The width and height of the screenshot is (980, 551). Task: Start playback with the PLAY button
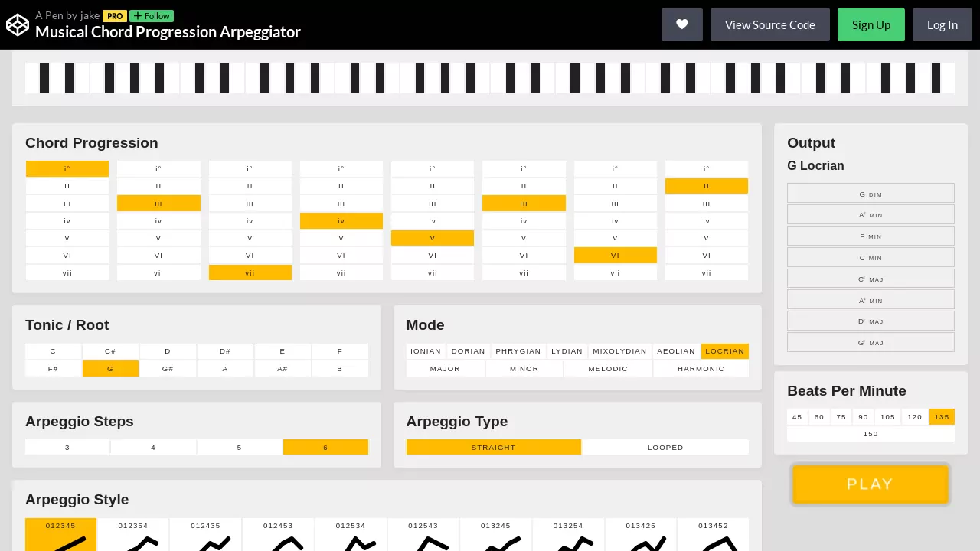pyautogui.click(x=871, y=484)
